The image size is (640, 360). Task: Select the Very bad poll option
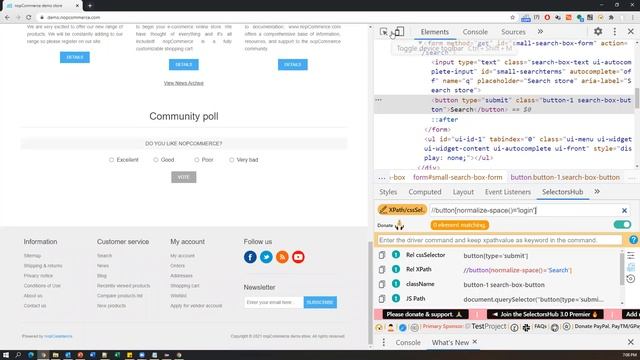click(x=231, y=160)
